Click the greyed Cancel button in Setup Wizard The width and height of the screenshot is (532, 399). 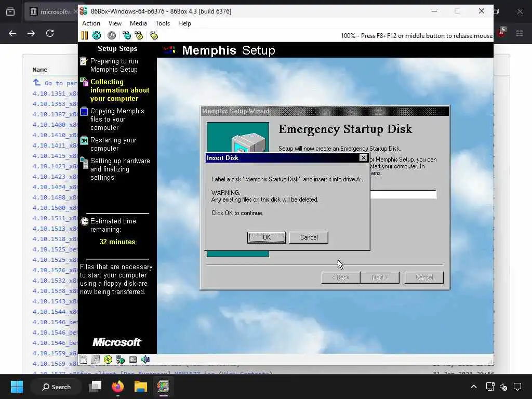(x=424, y=277)
